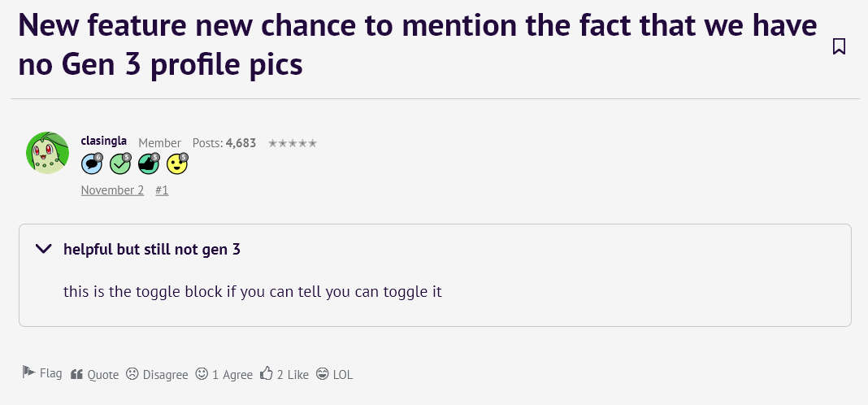Viewport: 868px width, 405px height.
Task: Open the #1 post number link
Action: click(162, 189)
